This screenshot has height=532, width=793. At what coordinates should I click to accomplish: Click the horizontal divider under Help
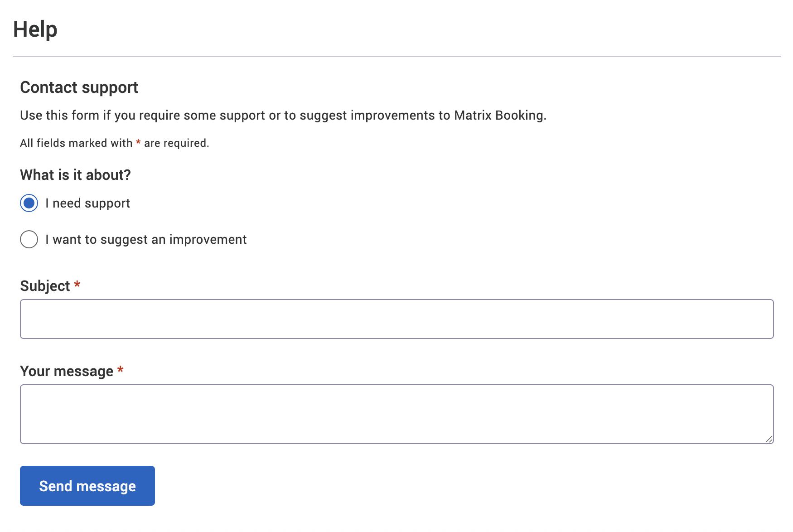396,56
